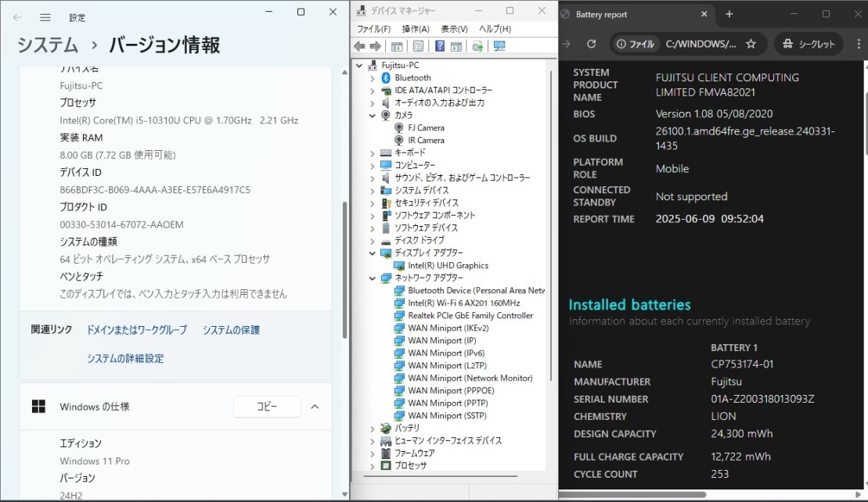Select WAN Miniport (SSTP) entry
This screenshot has width=868, height=502.
coord(447,416)
